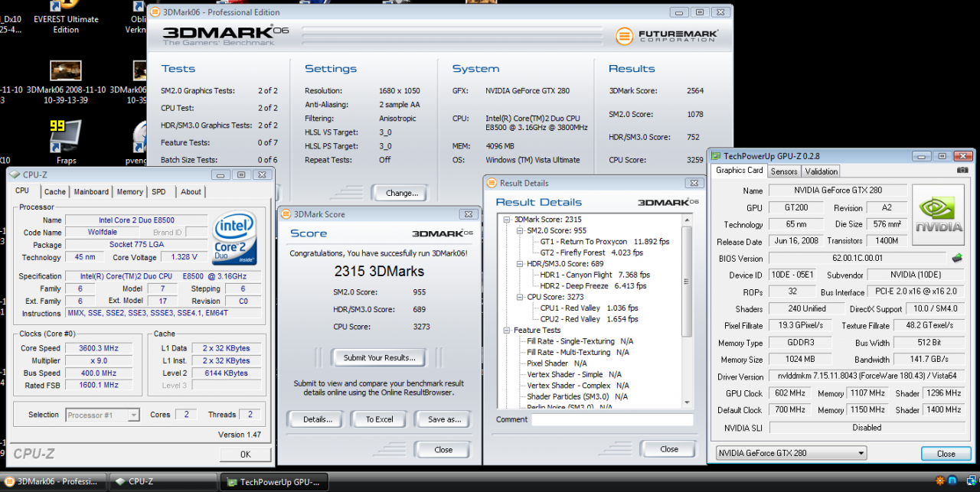Select the Graphics Card tab in GPU-Z
The height and width of the screenshot is (492, 980).
[740, 170]
